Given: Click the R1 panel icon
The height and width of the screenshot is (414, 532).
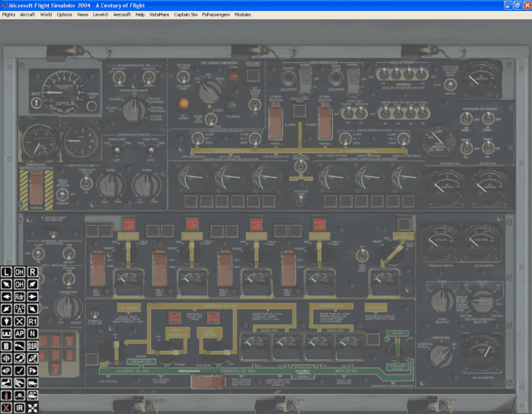Looking at the screenshot, I should point(32,321).
